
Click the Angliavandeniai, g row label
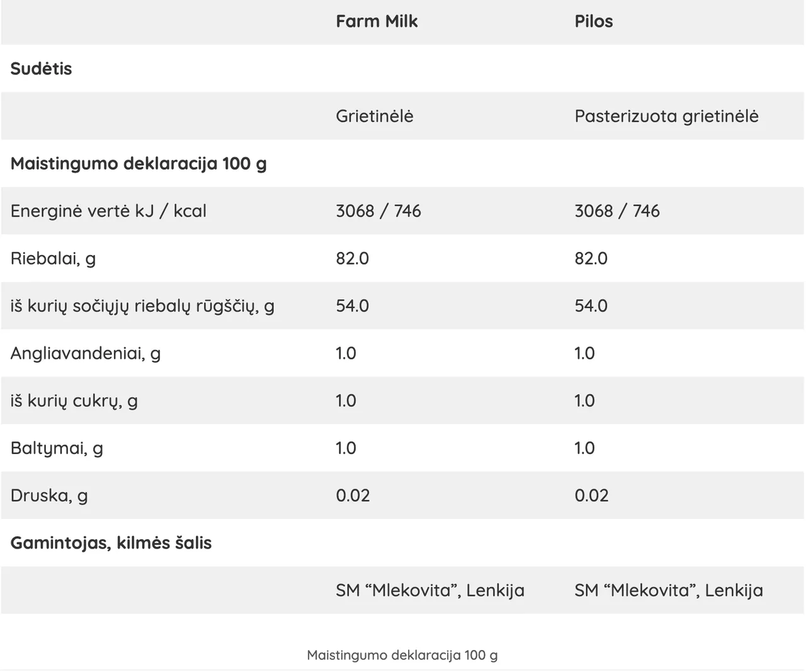tap(86, 353)
